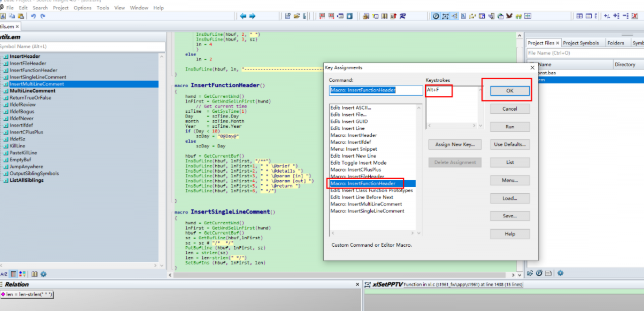644x311 pixels.
Task: Click the Use Defaults... button
Action: click(510, 144)
